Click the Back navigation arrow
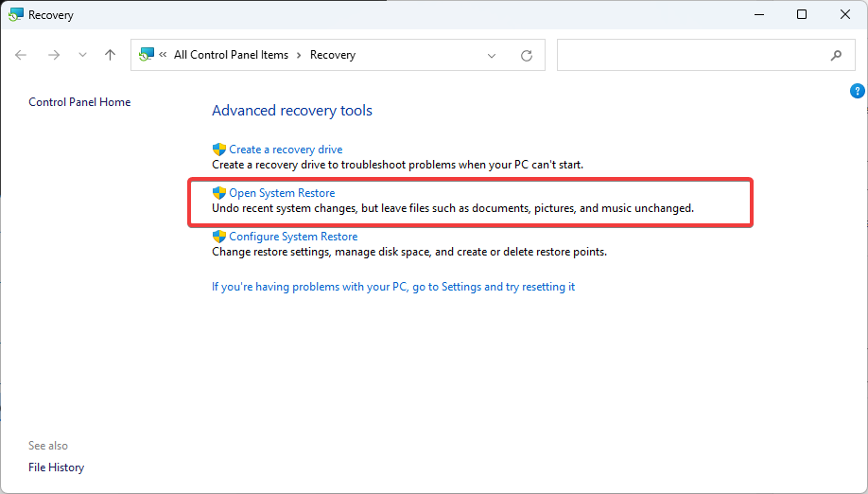This screenshot has height=494, width=868. [21, 55]
